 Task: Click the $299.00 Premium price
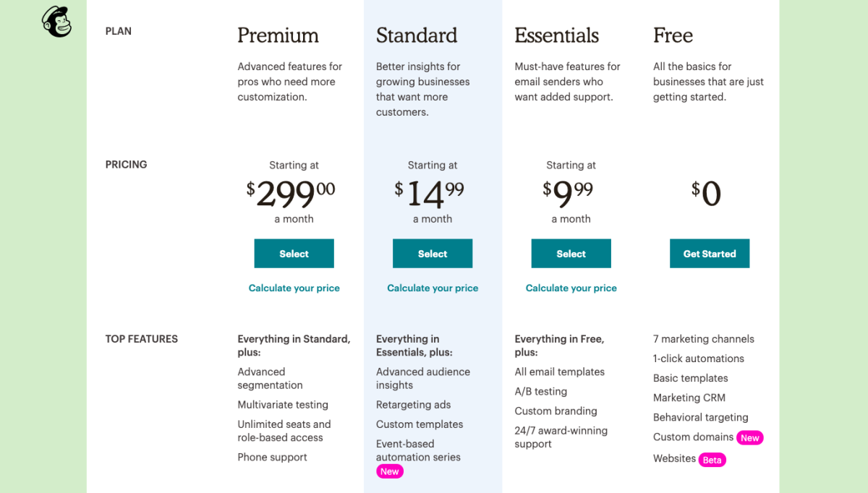tap(291, 194)
